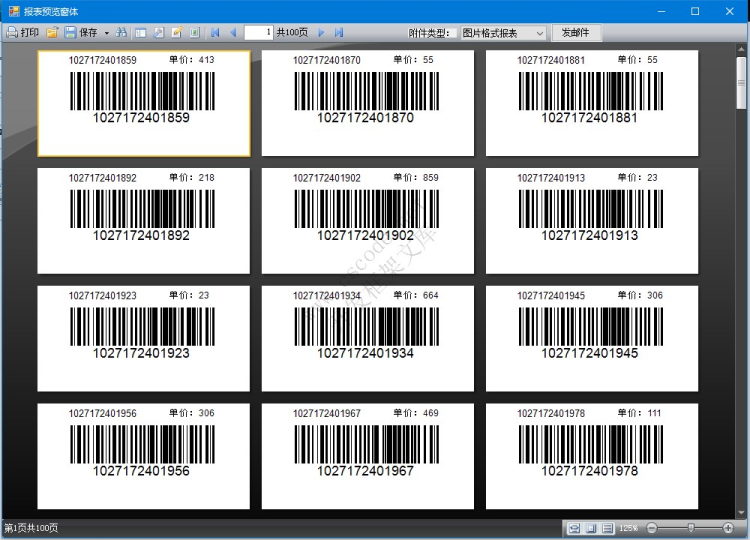750x540 pixels.
Task: Toggle fit-to-width view in status bar
Action: point(575,528)
